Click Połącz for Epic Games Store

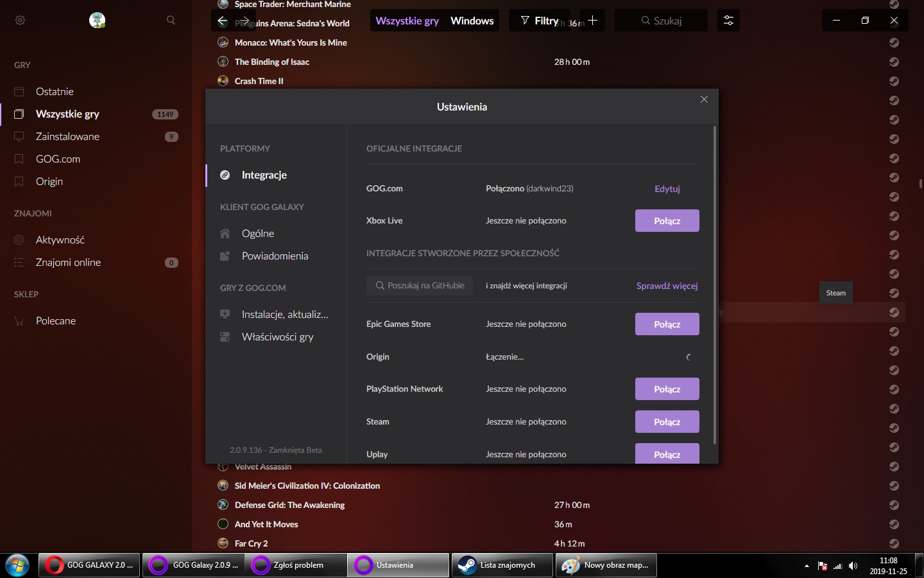(667, 324)
